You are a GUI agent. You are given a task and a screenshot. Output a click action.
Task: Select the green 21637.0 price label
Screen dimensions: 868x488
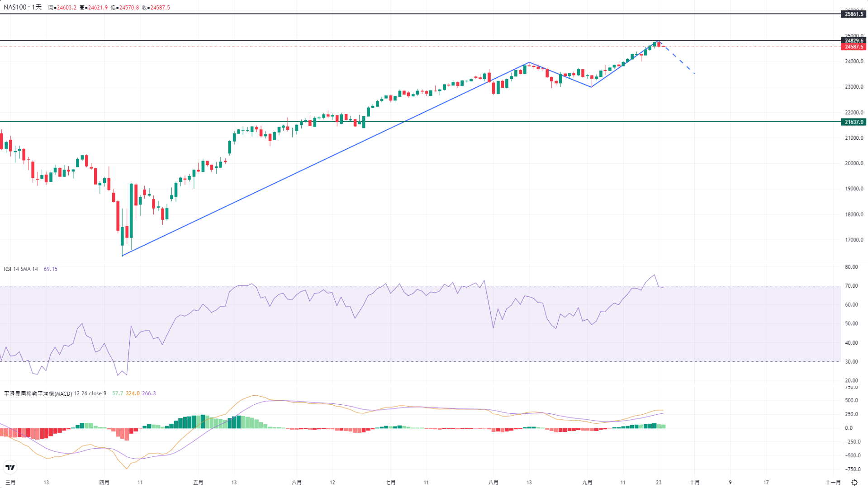click(x=854, y=122)
